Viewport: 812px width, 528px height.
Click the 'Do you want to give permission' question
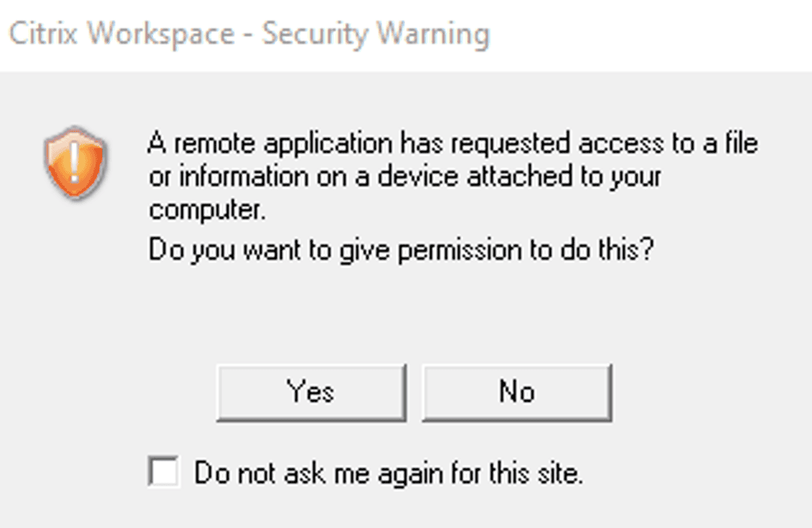point(399,250)
